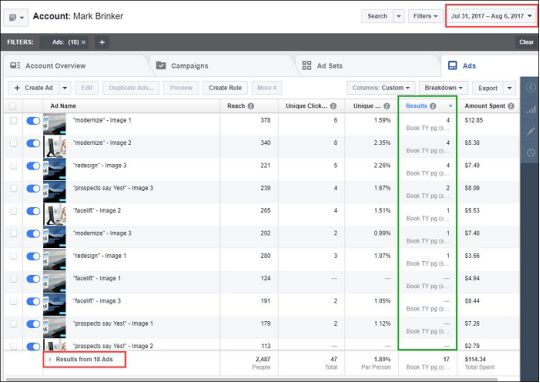This screenshot has height=383, width=540.
Task: Open the More dropdown in the toolbar
Action: [x=267, y=88]
